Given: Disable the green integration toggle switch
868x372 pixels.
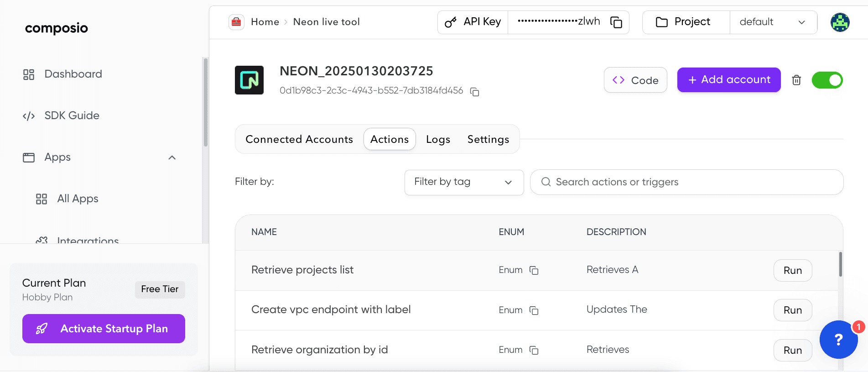Looking at the screenshot, I should (827, 80).
